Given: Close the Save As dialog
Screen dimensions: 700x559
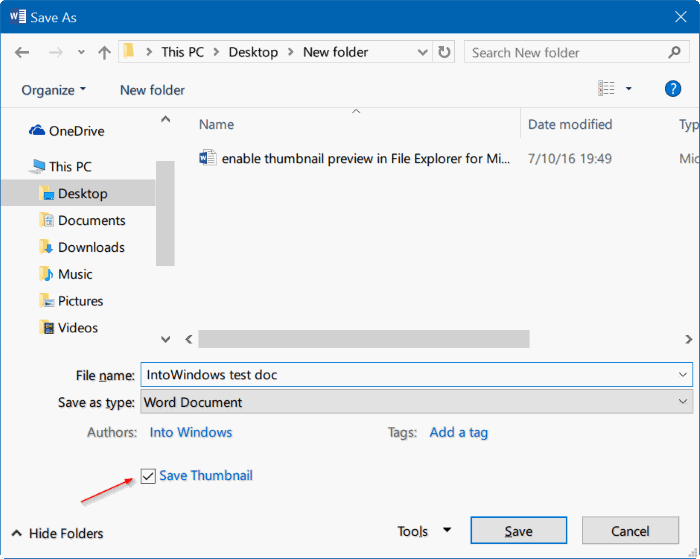Looking at the screenshot, I should tap(681, 17).
